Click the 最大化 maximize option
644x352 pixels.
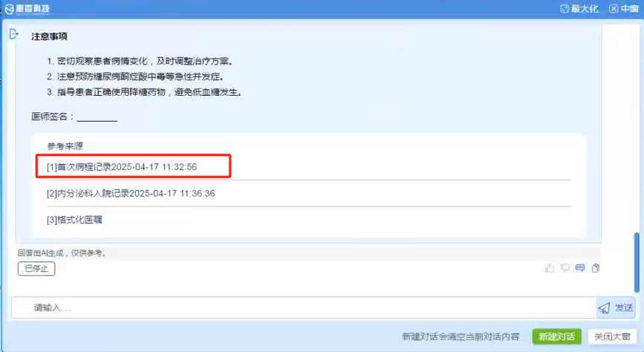point(579,9)
